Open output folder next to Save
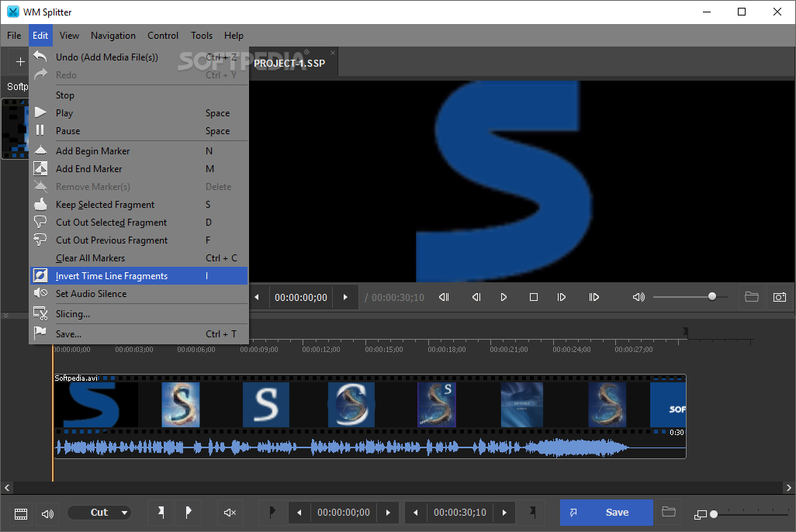796x532 pixels. click(x=669, y=512)
